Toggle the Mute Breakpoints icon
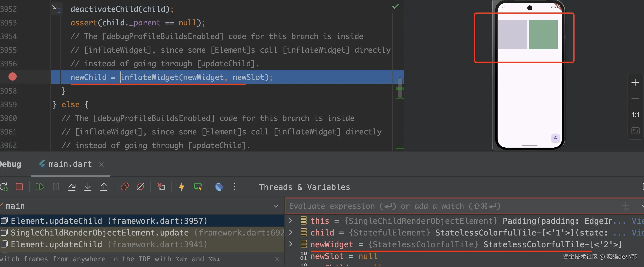The image size is (644, 267). 141,187
